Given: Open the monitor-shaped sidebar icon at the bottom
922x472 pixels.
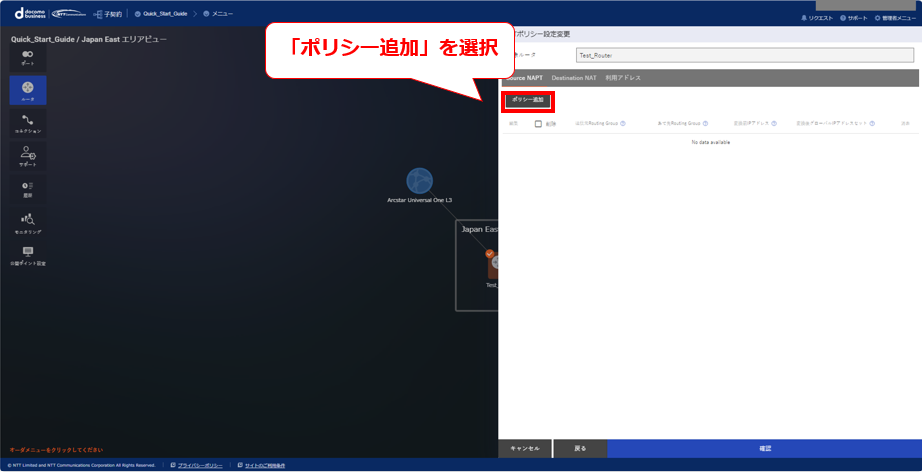Looking at the screenshot, I should point(28,255).
